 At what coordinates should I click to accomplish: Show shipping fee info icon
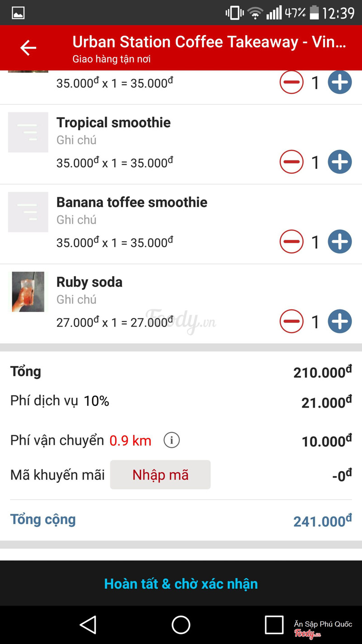click(171, 440)
